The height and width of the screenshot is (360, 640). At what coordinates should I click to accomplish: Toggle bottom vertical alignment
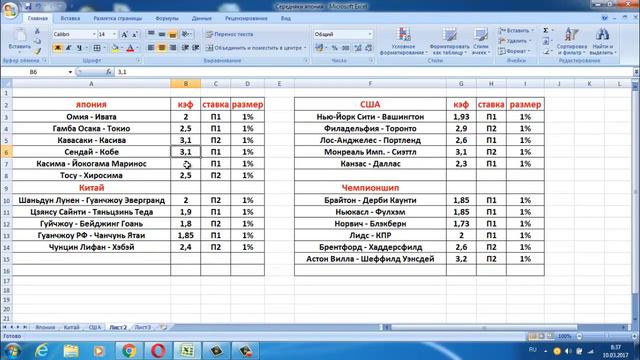pyautogui.click(x=173, y=34)
